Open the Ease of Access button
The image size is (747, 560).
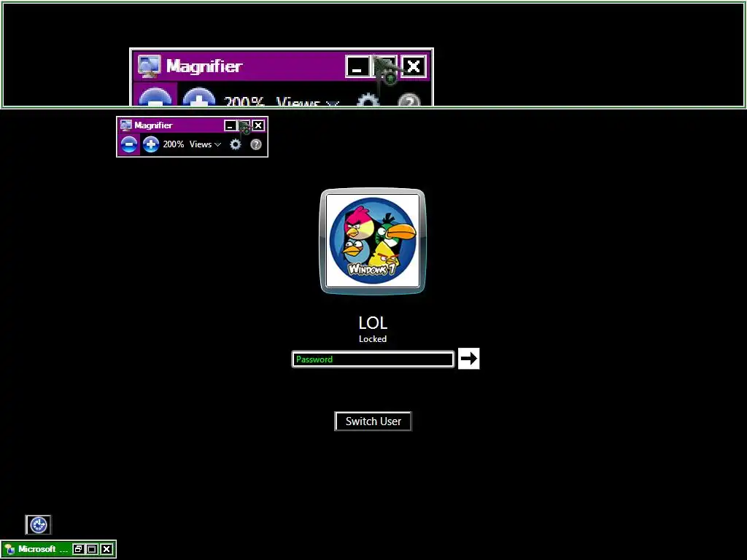tap(38, 525)
